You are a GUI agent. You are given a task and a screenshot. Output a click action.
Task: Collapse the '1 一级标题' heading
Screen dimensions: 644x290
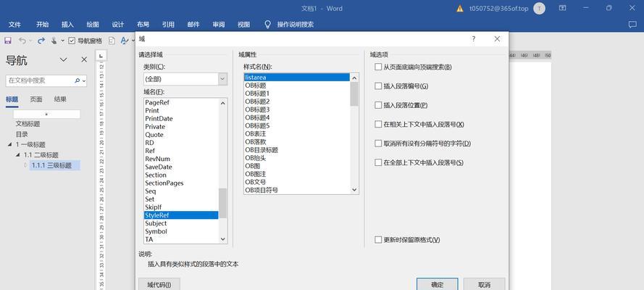(x=9, y=144)
